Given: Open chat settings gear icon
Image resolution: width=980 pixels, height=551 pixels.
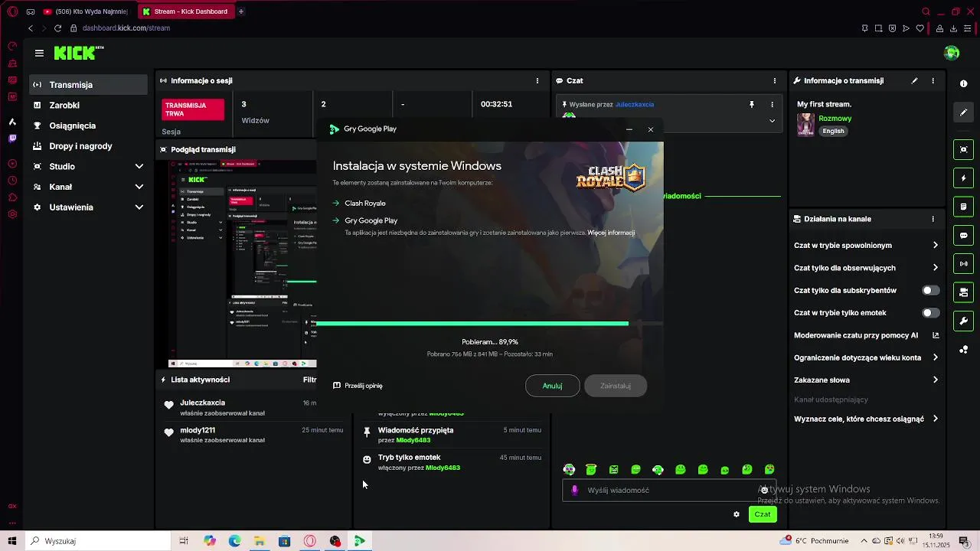Looking at the screenshot, I should point(737,514).
